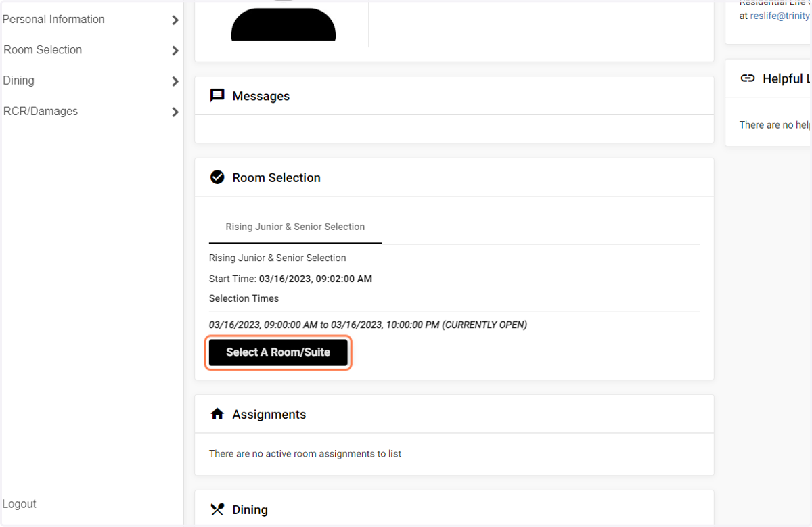
Task: Select the Rising Junior & Senior Selection tab
Action: 295,227
